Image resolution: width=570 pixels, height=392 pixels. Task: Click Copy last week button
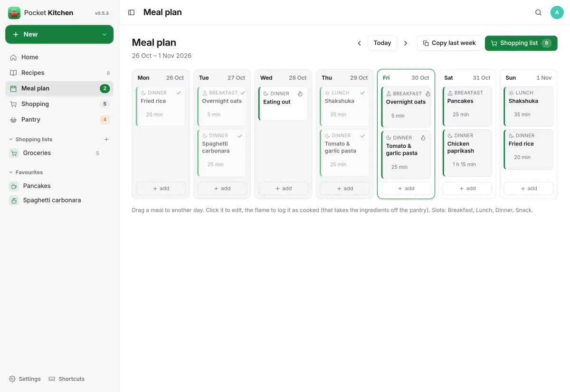point(449,43)
